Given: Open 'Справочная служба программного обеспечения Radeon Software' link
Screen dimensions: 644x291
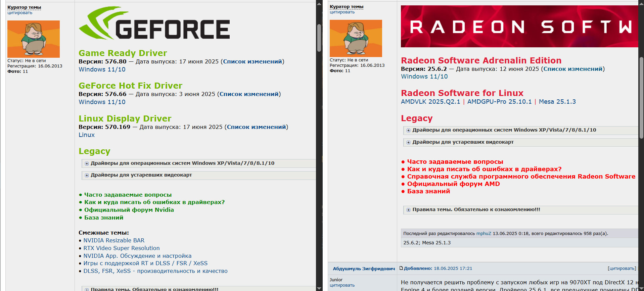Looking at the screenshot, I should [x=521, y=177].
